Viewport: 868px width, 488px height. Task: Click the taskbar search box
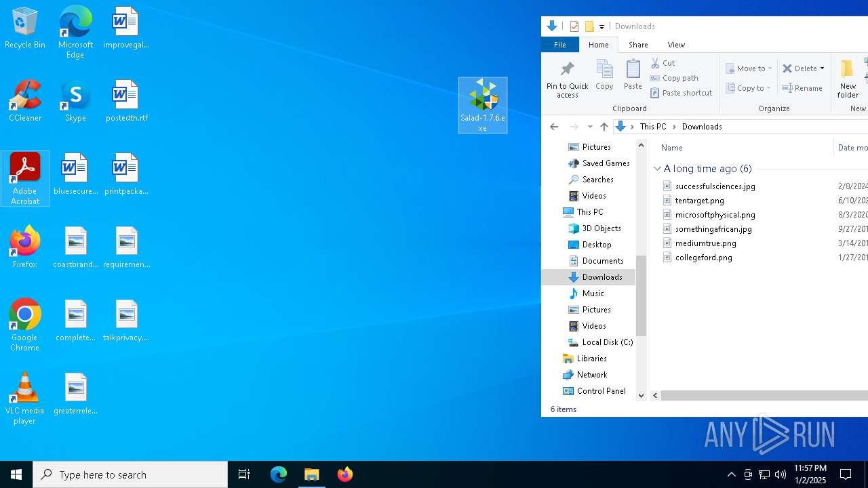coord(130,474)
